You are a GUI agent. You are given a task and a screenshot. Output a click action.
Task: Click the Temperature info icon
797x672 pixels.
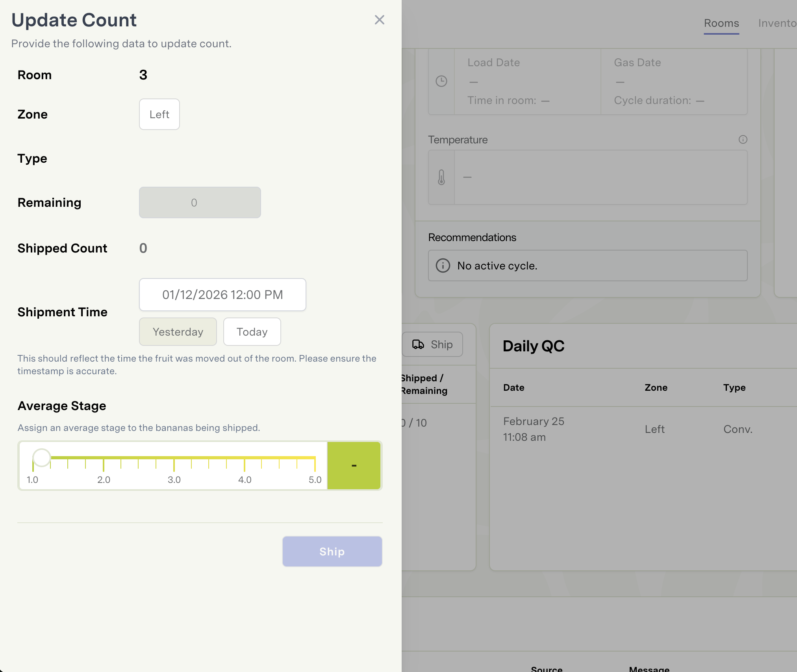(x=743, y=139)
